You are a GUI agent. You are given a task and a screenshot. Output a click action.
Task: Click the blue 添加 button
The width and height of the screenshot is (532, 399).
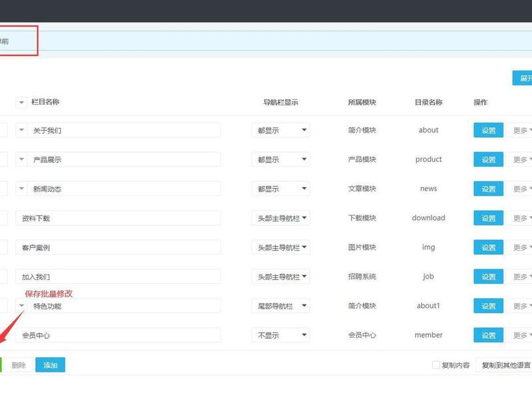[x=51, y=365]
